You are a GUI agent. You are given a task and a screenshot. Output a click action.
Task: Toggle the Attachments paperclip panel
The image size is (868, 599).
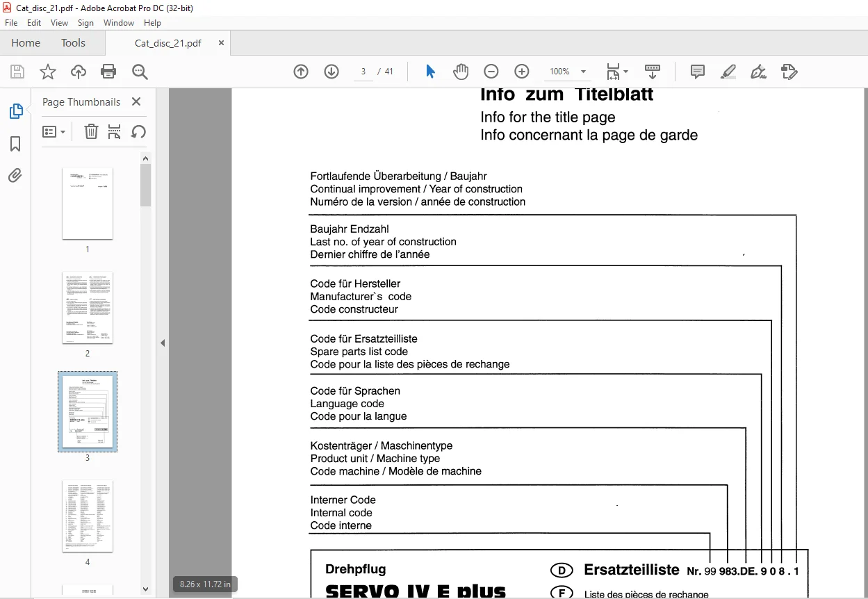pyautogui.click(x=15, y=175)
